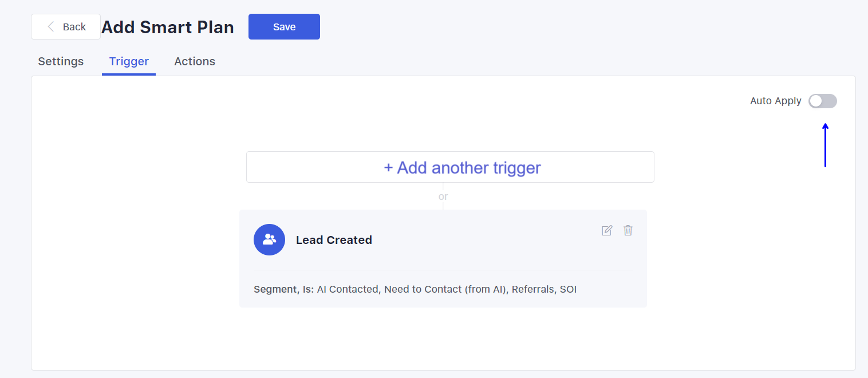The height and width of the screenshot is (378, 868).
Task: Delete the Lead Created trigger via trash icon
Action: click(628, 230)
